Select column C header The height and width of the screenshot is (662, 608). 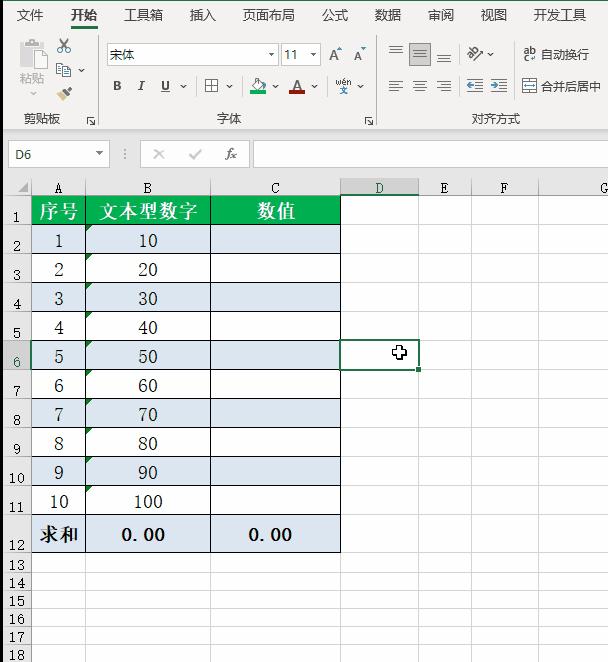(x=275, y=187)
